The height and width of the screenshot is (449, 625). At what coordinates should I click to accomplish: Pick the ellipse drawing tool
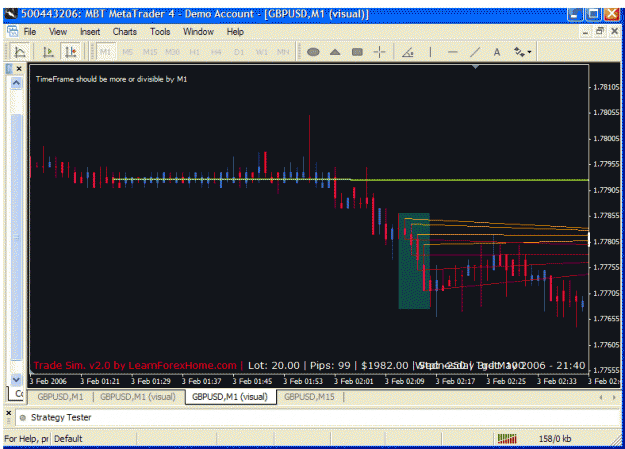[313, 52]
